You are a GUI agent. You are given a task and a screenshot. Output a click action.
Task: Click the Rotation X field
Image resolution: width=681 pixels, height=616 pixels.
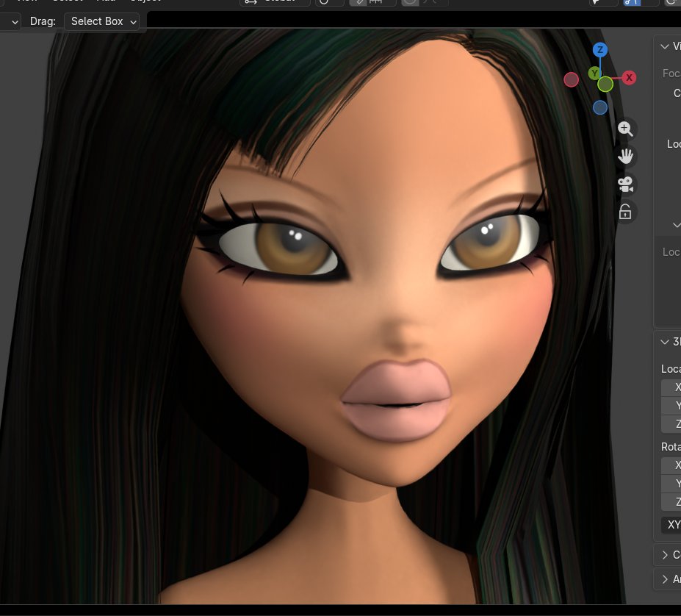(x=671, y=465)
